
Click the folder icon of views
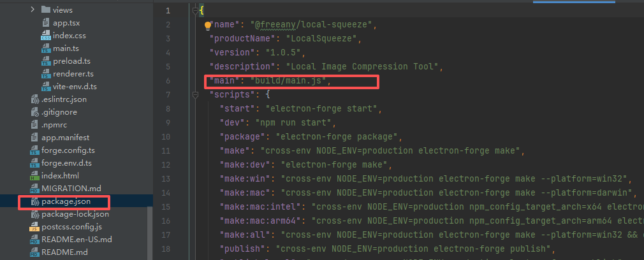(45, 10)
